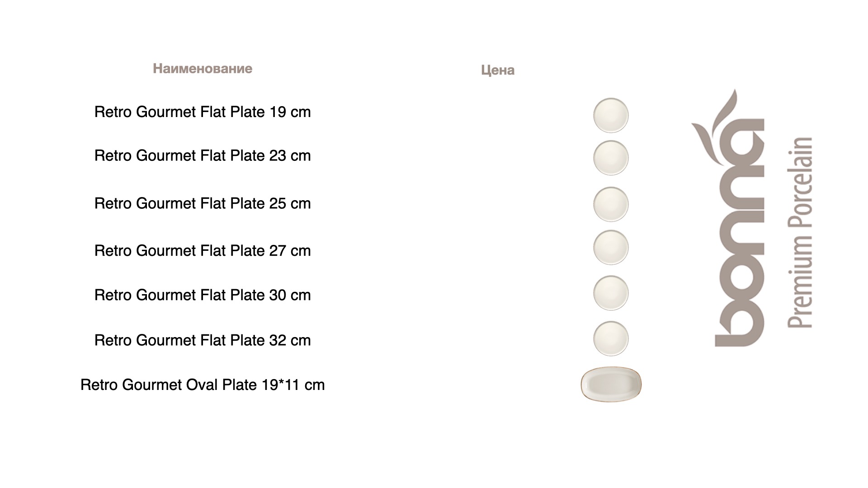
Task: Click the 30 cm flat plate image
Action: pyautogui.click(x=611, y=293)
